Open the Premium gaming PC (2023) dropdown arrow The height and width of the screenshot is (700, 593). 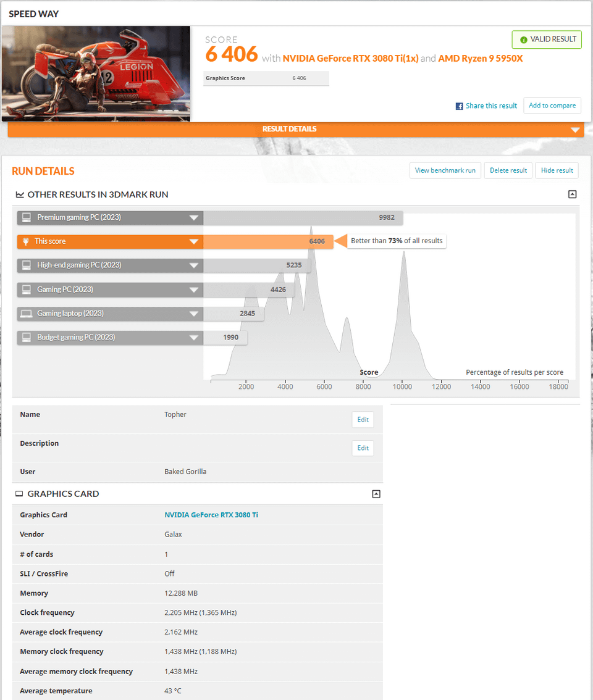click(193, 217)
